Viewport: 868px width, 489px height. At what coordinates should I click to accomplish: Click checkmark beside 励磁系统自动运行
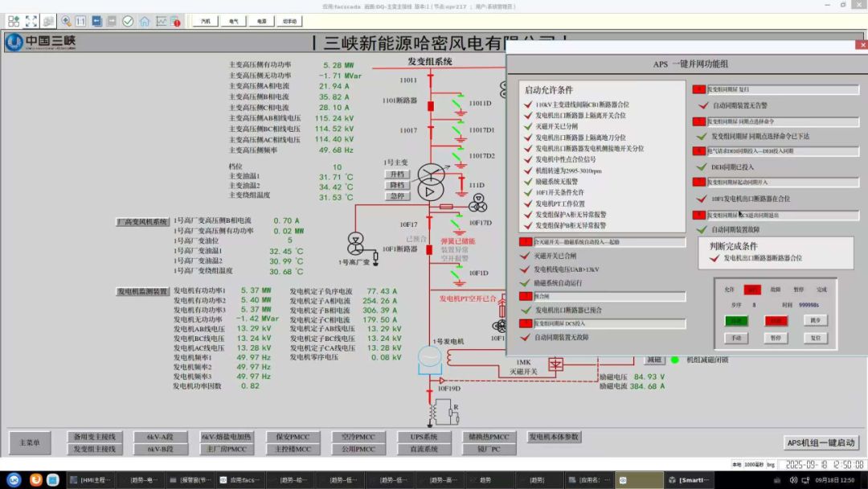(525, 283)
